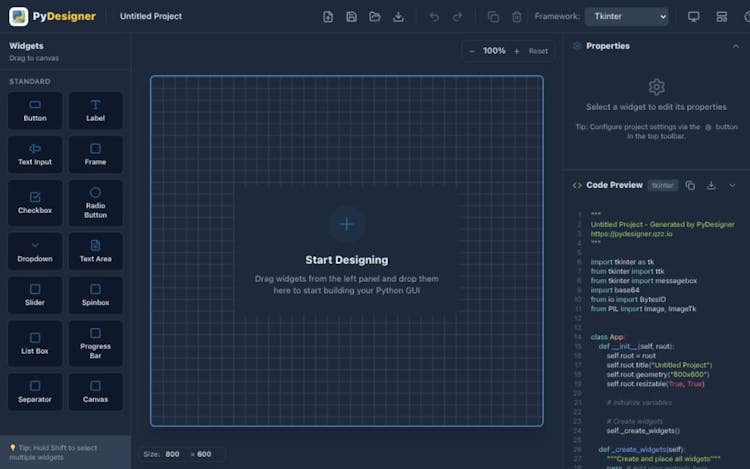Open preview with the monitor icon
This screenshot has height=469, width=750.
(694, 17)
